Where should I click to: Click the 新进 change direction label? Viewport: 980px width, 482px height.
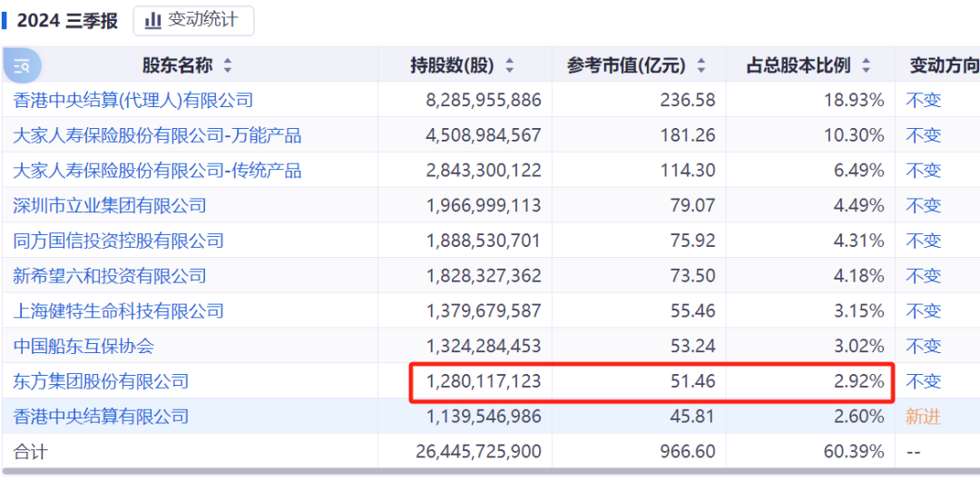point(923,417)
